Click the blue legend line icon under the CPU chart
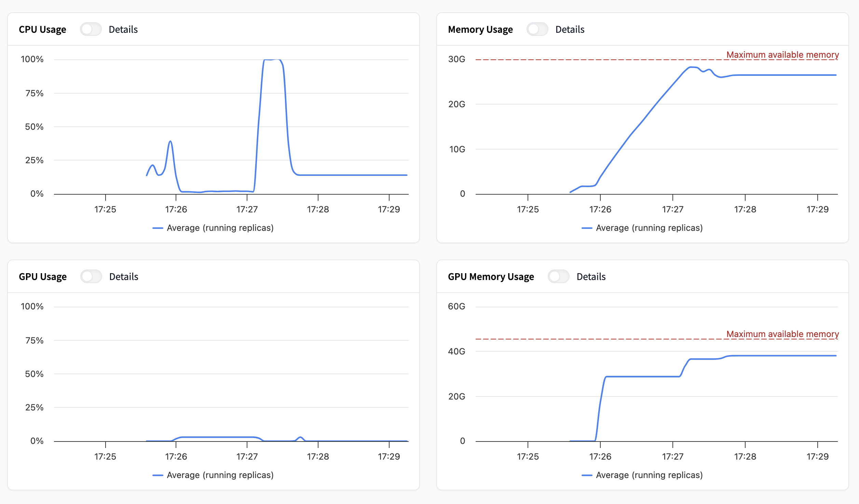 coord(158,228)
